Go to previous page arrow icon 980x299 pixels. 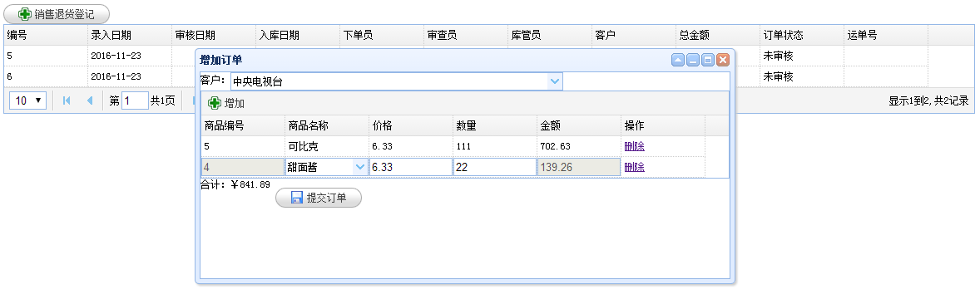click(89, 100)
